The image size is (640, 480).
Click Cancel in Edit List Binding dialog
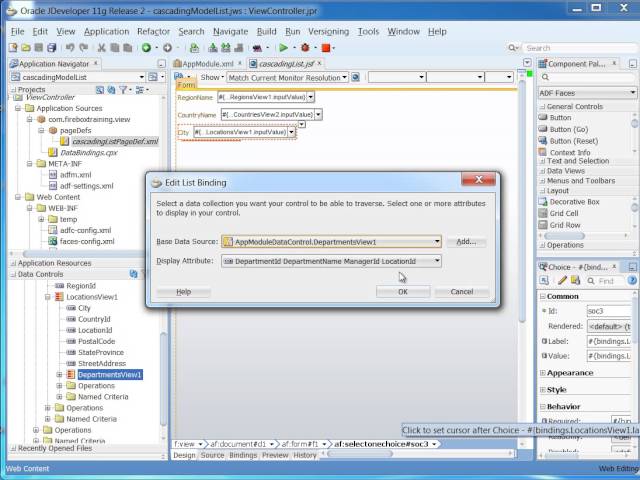462,291
